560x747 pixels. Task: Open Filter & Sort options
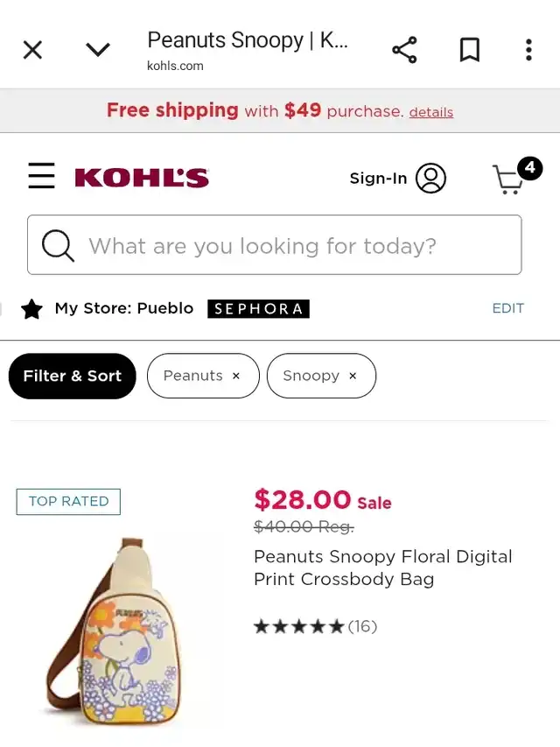pyautogui.click(x=73, y=376)
